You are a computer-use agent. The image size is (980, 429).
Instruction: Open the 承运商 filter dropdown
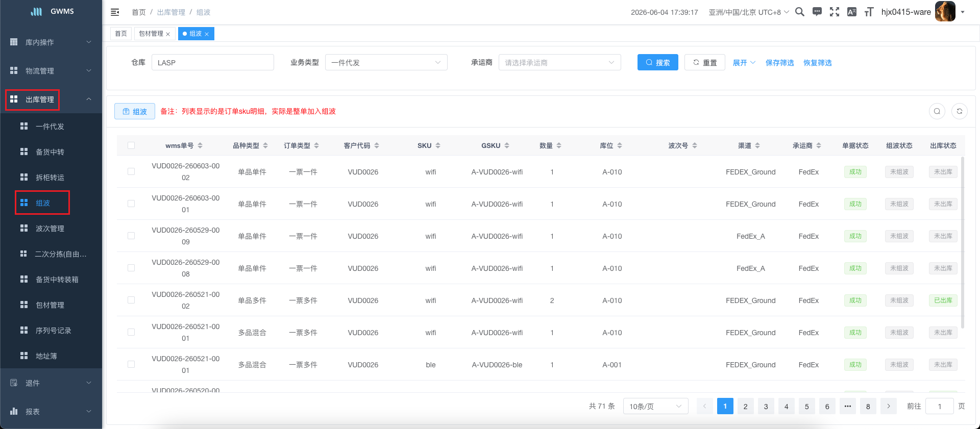[x=560, y=62]
